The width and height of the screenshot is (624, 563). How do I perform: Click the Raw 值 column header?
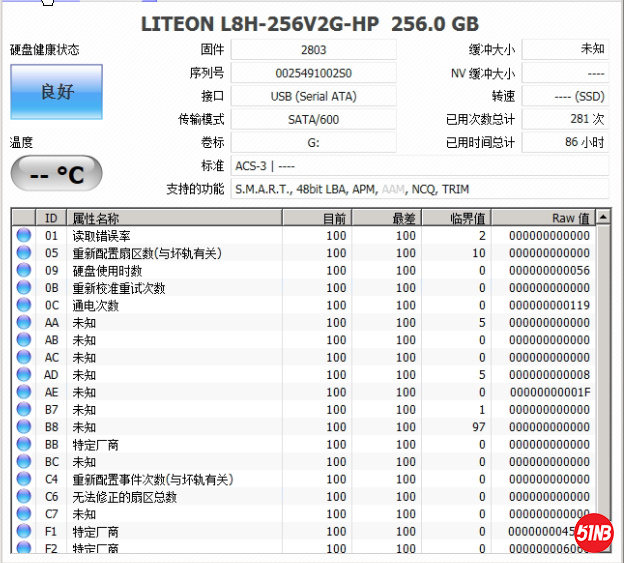tap(543, 218)
